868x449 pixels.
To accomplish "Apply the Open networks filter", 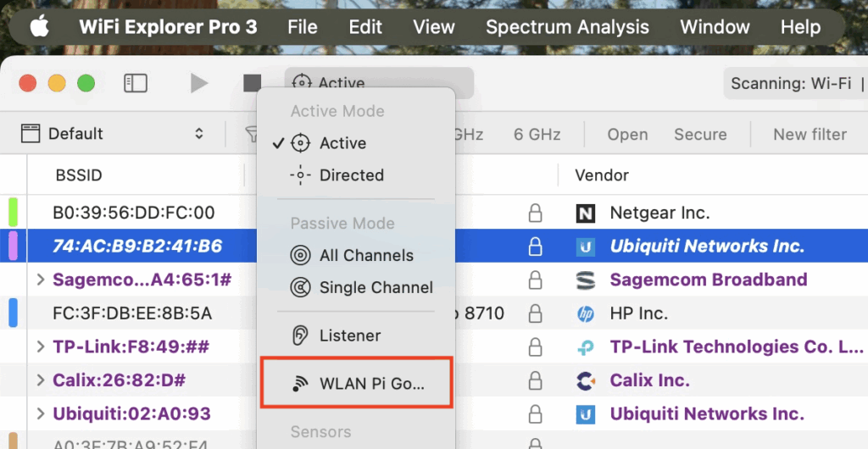I will (x=627, y=135).
